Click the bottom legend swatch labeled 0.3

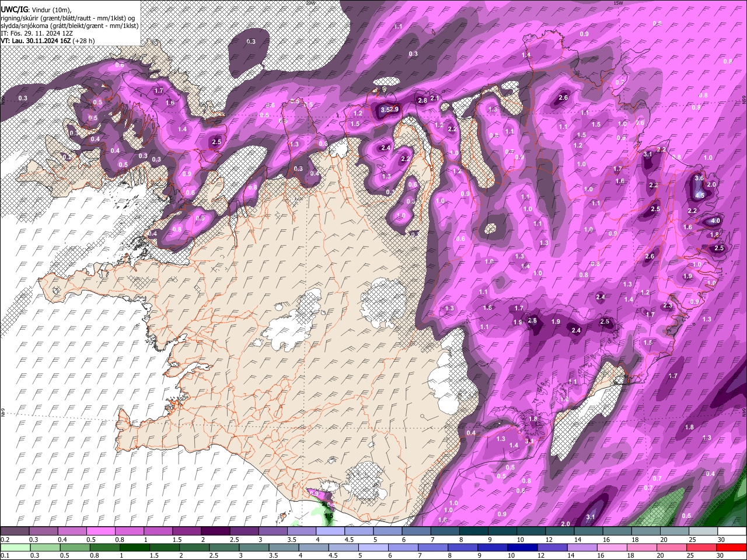pyautogui.click(x=45, y=547)
